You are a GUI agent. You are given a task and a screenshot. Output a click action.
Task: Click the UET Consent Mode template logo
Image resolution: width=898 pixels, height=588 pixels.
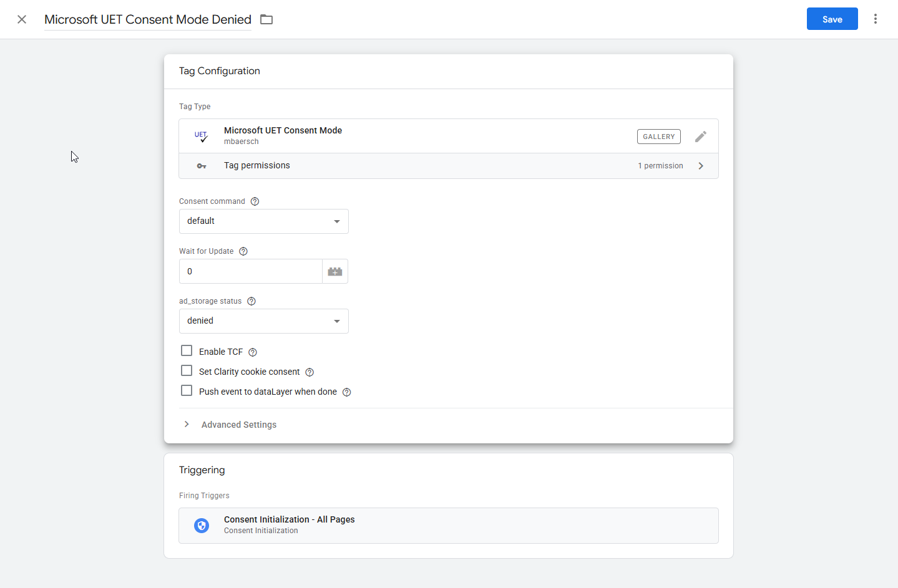201,136
